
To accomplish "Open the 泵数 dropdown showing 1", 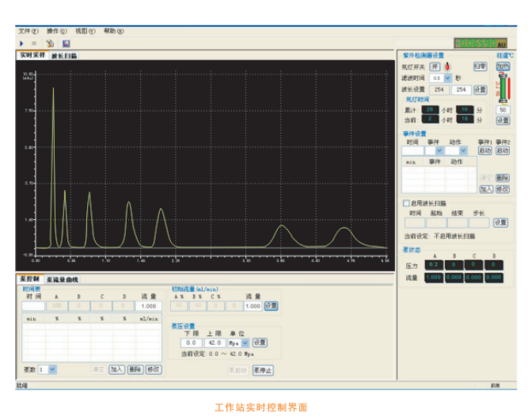I will pyautogui.click(x=52, y=369).
